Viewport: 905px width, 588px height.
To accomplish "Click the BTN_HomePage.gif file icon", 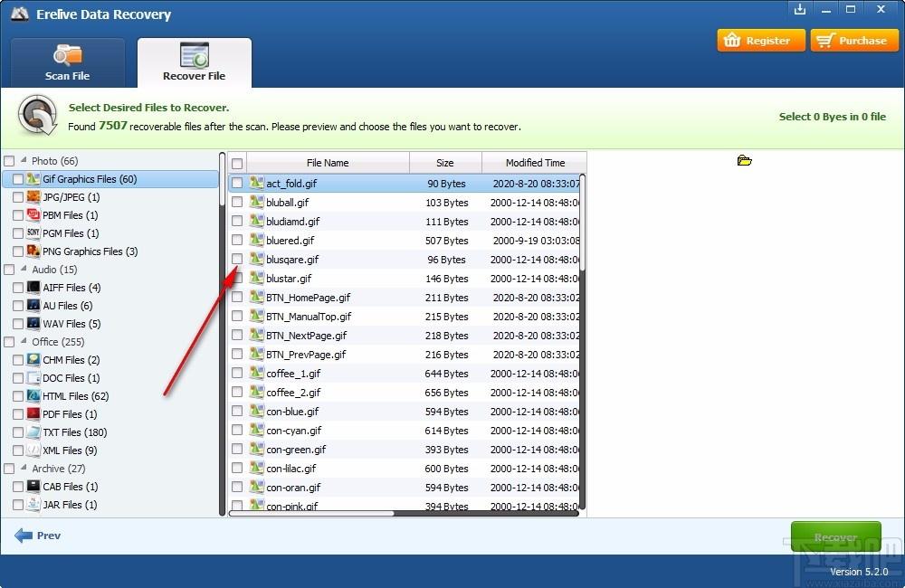I will (x=257, y=298).
